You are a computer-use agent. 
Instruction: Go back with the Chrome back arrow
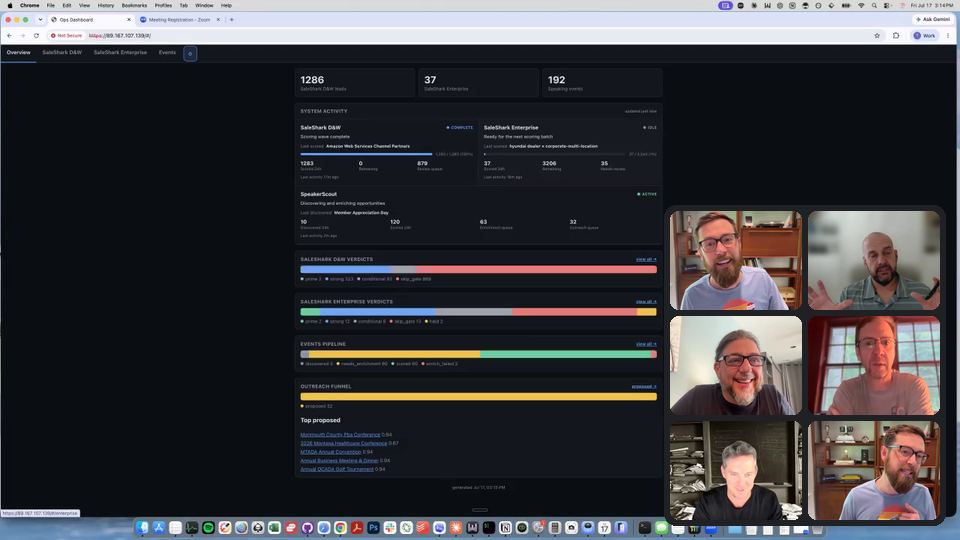pyautogui.click(x=9, y=36)
